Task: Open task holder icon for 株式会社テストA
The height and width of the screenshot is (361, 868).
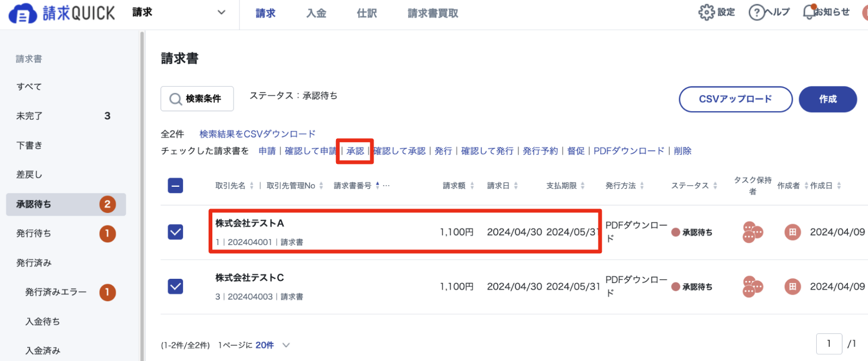Action: click(x=753, y=232)
